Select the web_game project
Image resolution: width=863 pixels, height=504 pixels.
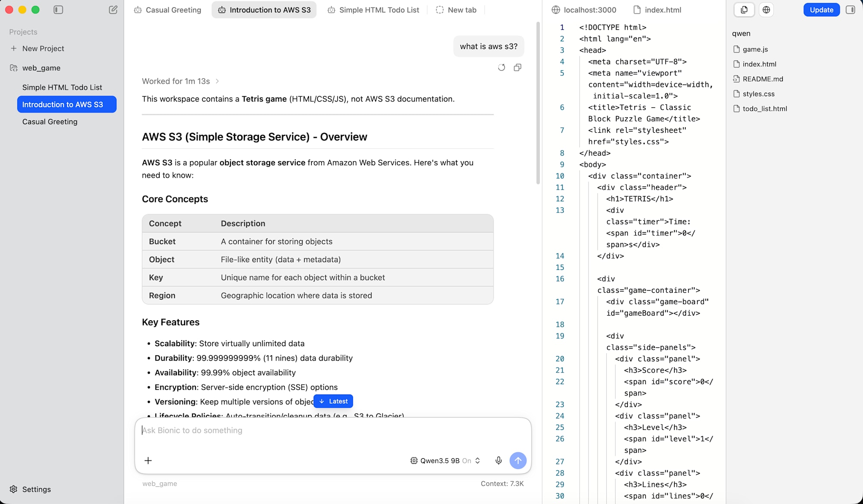[x=41, y=68]
